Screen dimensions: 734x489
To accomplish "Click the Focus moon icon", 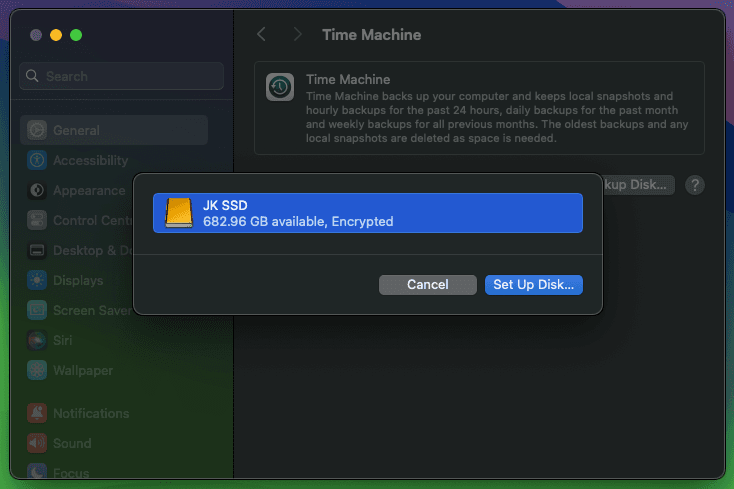I will pyautogui.click(x=37, y=471).
